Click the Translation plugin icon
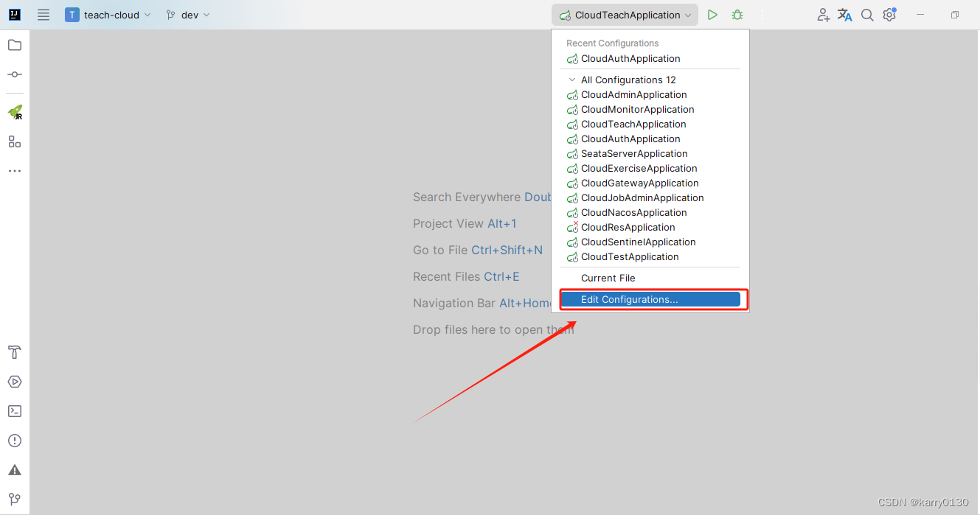 (844, 14)
